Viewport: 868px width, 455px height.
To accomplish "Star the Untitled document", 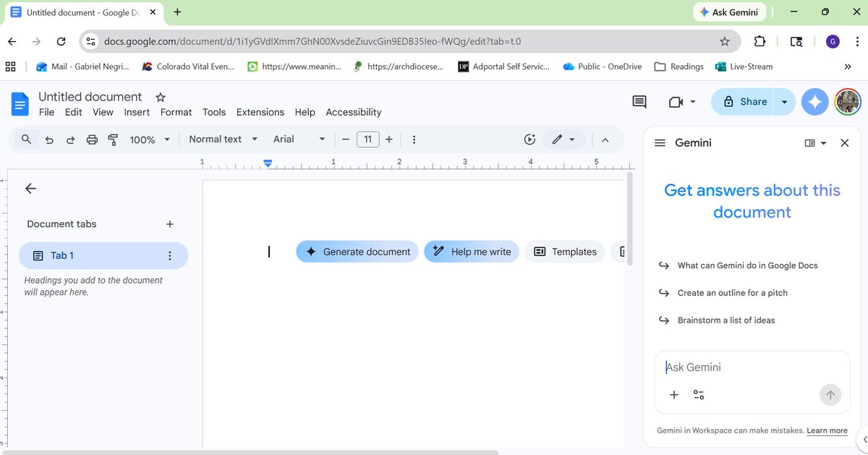I will [x=161, y=97].
